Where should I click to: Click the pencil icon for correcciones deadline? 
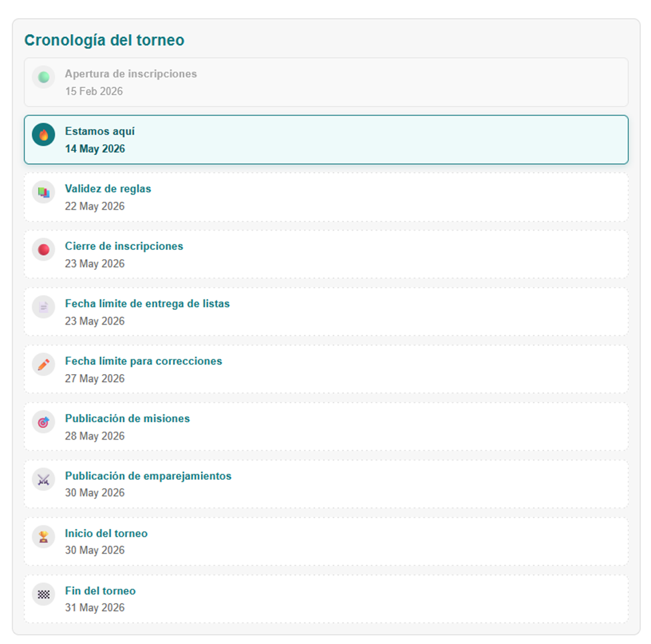coord(43,364)
